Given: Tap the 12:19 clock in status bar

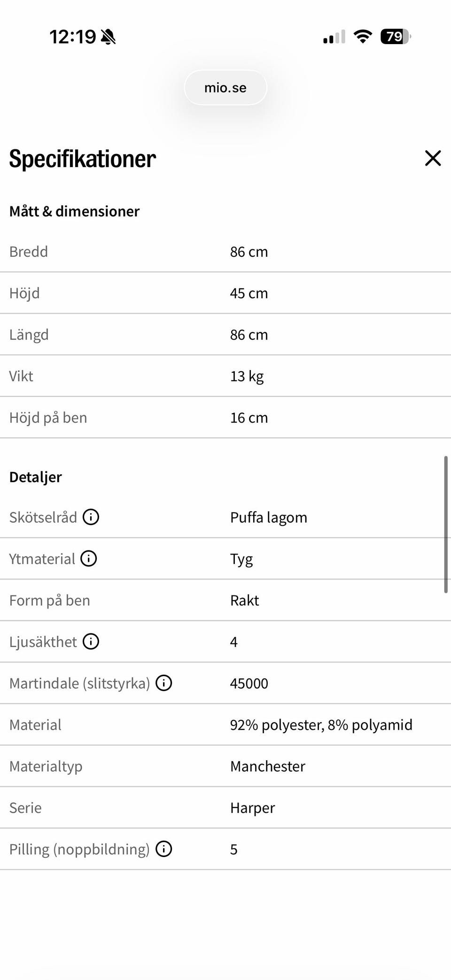Looking at the screenshot, I should (72, 37).
